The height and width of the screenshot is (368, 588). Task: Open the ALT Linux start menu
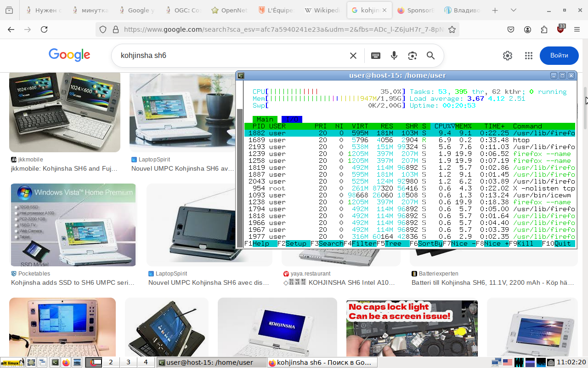pos(12,362)
